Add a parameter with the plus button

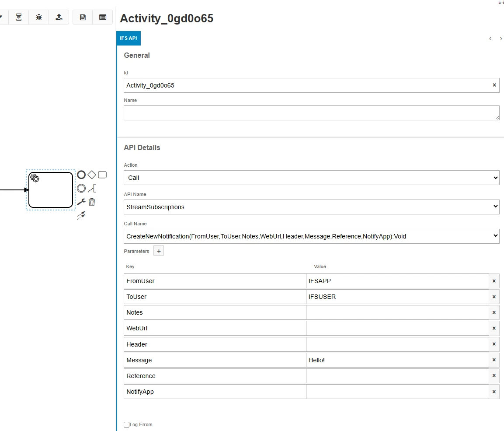tap(159, 251)
